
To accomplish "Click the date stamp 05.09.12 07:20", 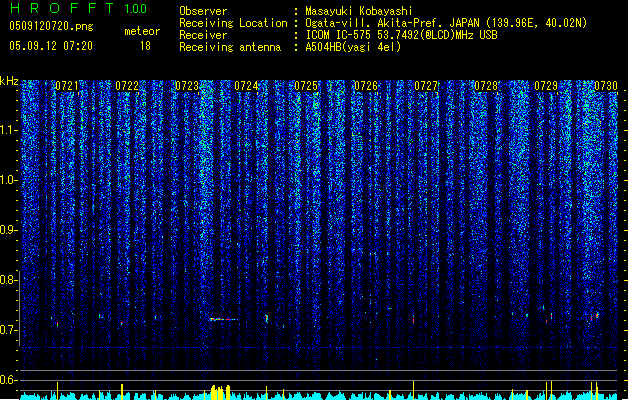I will coord(51,46).
